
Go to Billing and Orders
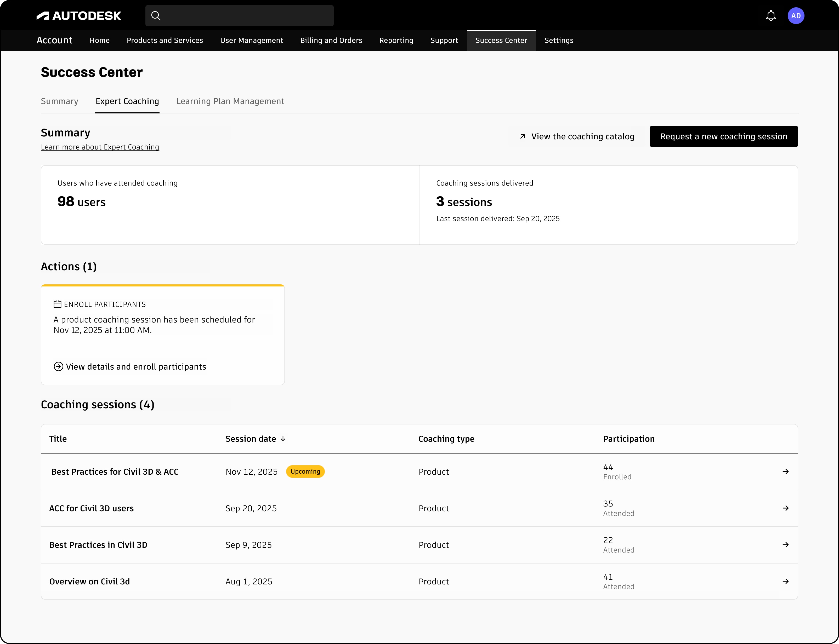[331, 40]
